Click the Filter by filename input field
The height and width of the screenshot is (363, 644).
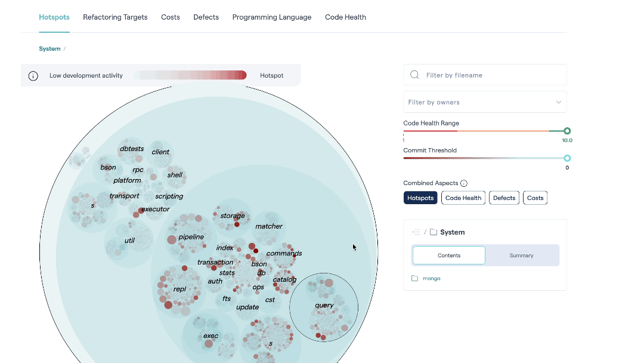[483, 74]
